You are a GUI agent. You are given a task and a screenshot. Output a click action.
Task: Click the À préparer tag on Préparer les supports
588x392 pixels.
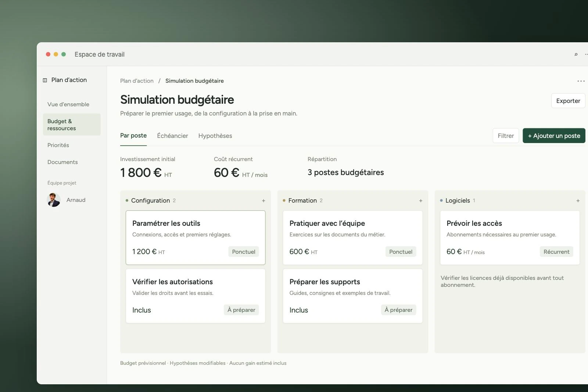point(398,310)
